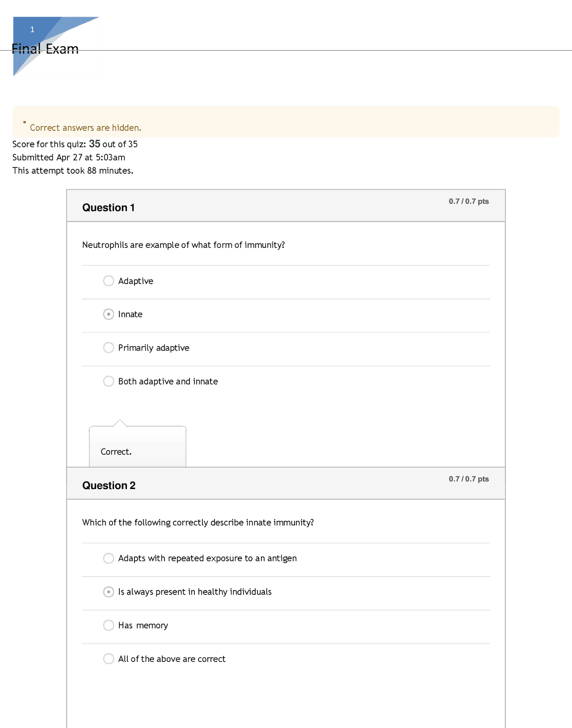Click the 0.7 / 0.7 pts label for Question 1
Image resolution: width=572 pixels, height=728 pixels.
coord(469,201)
